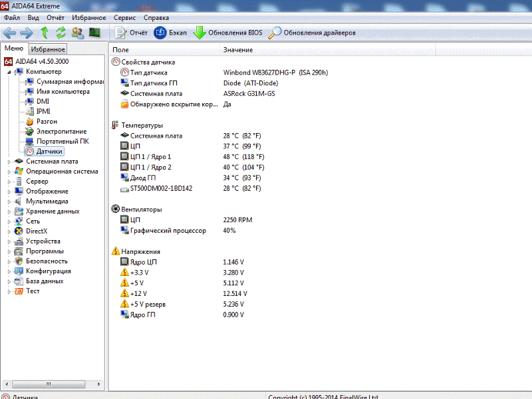Image resolution: width=532 pixels, height=399 pixels.
Task: Select the ЦП 1 / Ядро 2 temperature row
Action: (192, 168)
